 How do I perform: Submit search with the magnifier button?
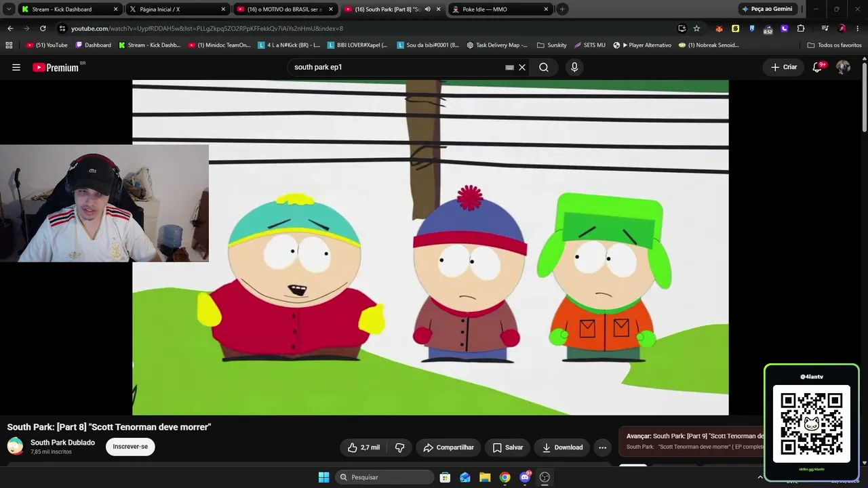click(544, 67)
